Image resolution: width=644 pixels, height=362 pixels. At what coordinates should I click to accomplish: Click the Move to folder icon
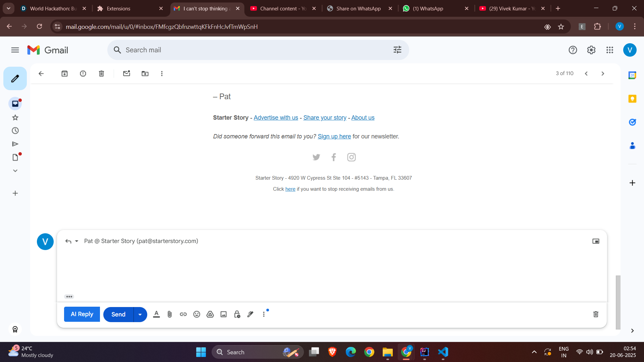(x=145, y=73)
